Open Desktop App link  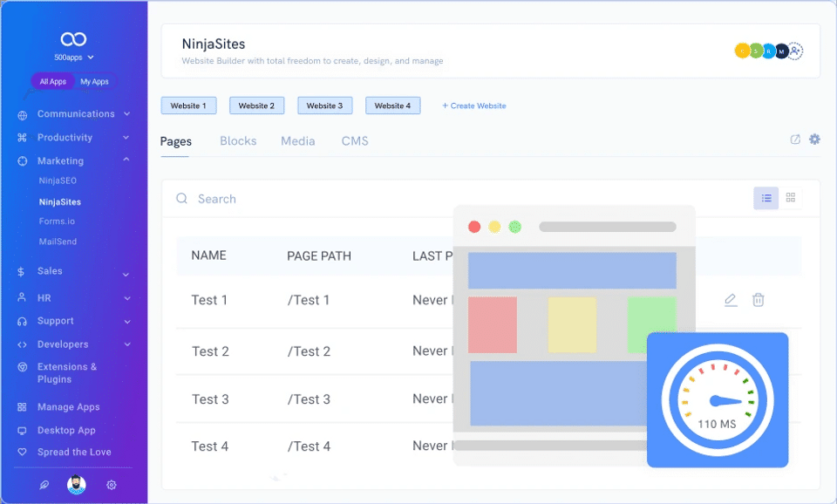click(x=66, y=431)
